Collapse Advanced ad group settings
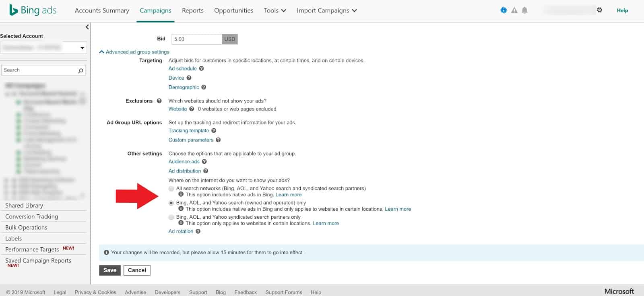644x296 pixels. 134,52
